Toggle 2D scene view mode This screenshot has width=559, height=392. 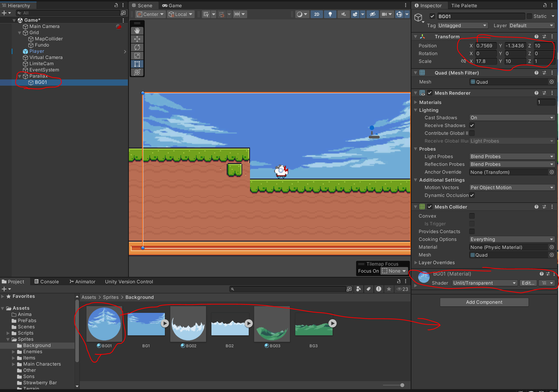click(317, 14)
